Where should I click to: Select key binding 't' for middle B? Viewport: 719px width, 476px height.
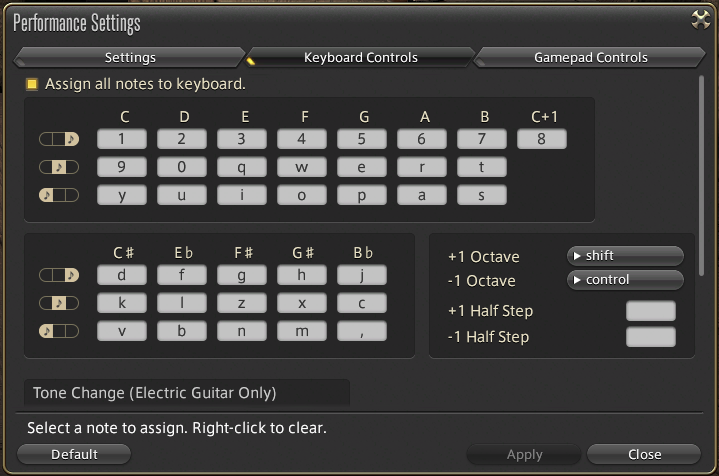pyautogui.click(x=482, y=167)
